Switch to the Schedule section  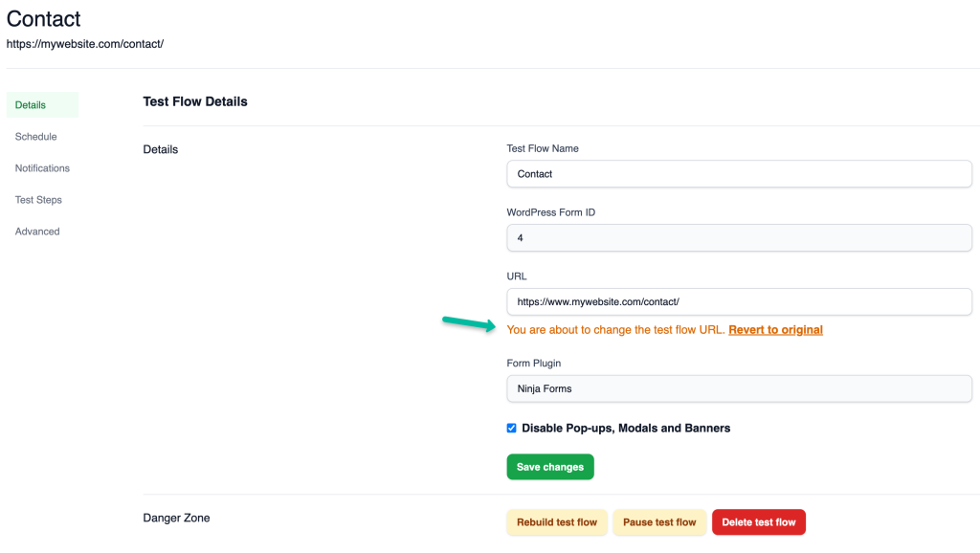coord(35,137)
